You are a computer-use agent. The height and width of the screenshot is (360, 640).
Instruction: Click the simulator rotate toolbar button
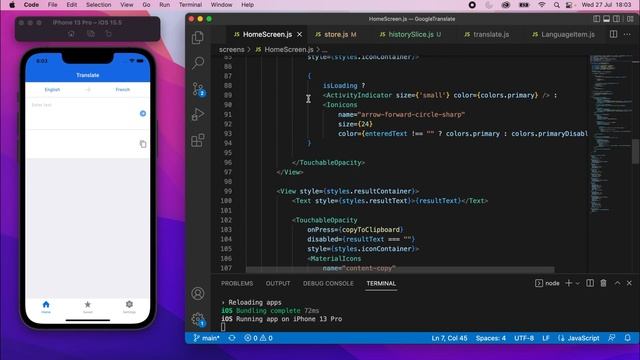pos(109,34)
